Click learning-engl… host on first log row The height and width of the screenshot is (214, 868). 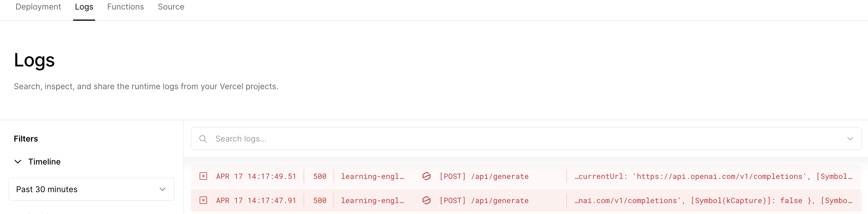pyautogui.click(x=372, y=177)
